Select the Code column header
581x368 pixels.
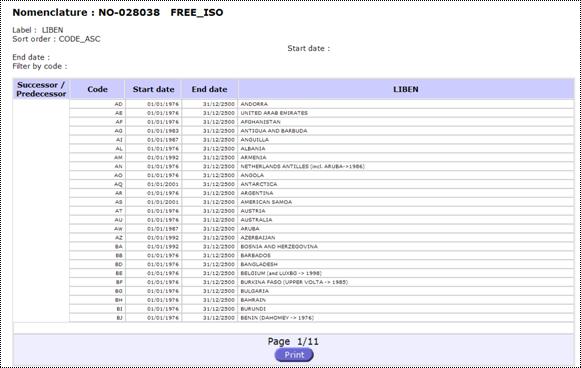(x=97, y=89)
